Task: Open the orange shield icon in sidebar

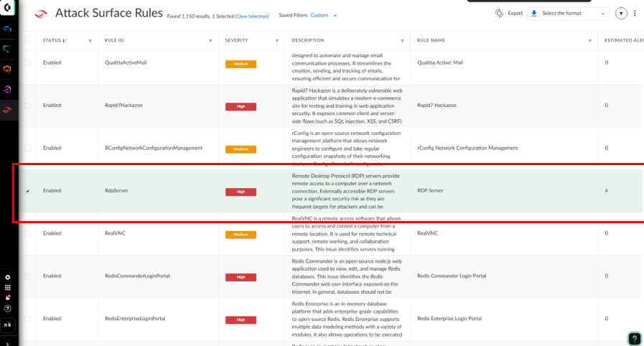Action: 7,69
